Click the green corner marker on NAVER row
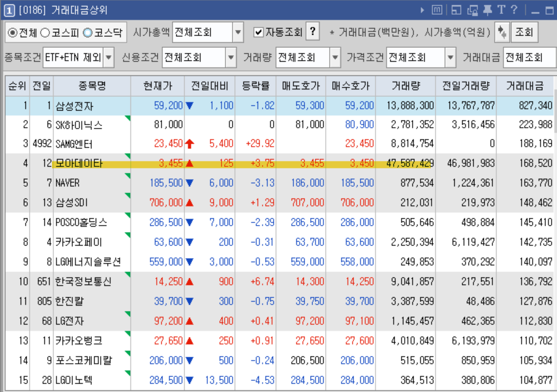Viewport: 557px width, 392px height. coord(128,176)
